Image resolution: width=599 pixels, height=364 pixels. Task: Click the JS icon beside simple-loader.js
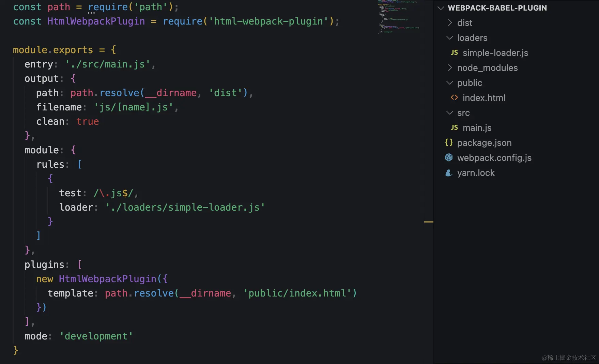tap(454, 52)
